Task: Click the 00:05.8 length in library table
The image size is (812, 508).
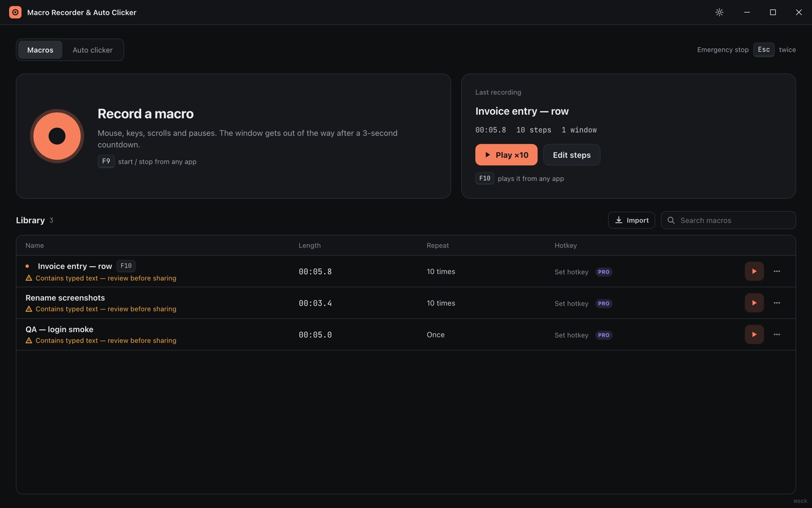Action: pyautogui.click(x=315, y=272)
